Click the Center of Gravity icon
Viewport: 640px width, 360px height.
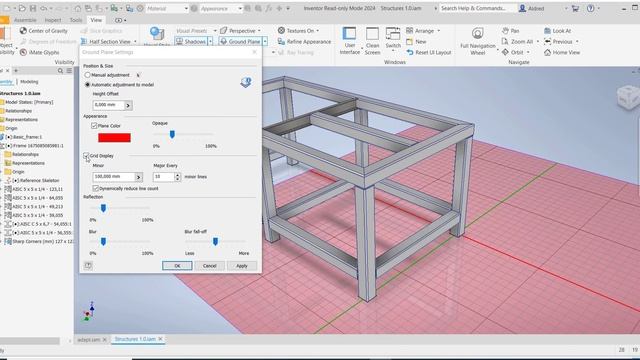pyautogui.click(x=23, y=31)
